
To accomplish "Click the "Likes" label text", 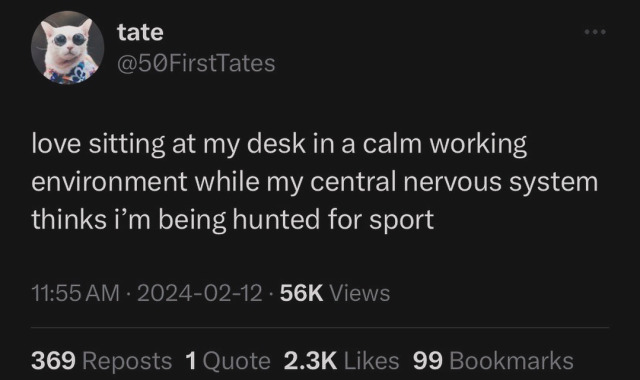I will [371, 361].
